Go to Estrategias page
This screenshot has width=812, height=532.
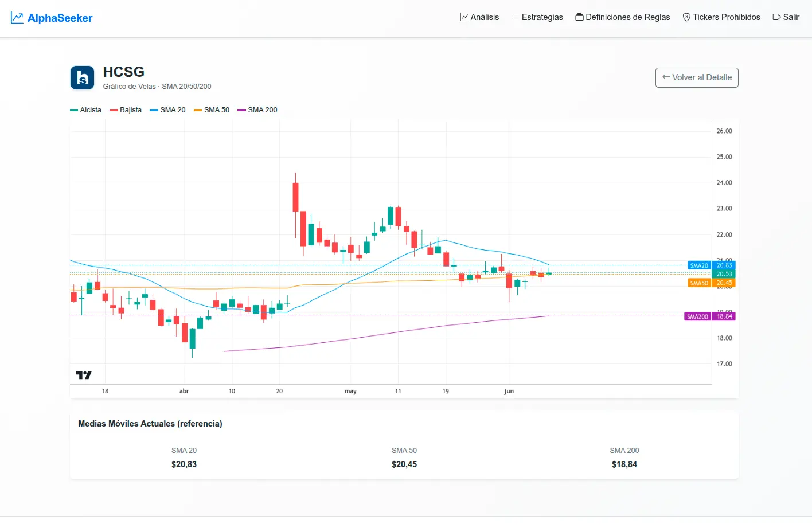[x=537, y=17]
